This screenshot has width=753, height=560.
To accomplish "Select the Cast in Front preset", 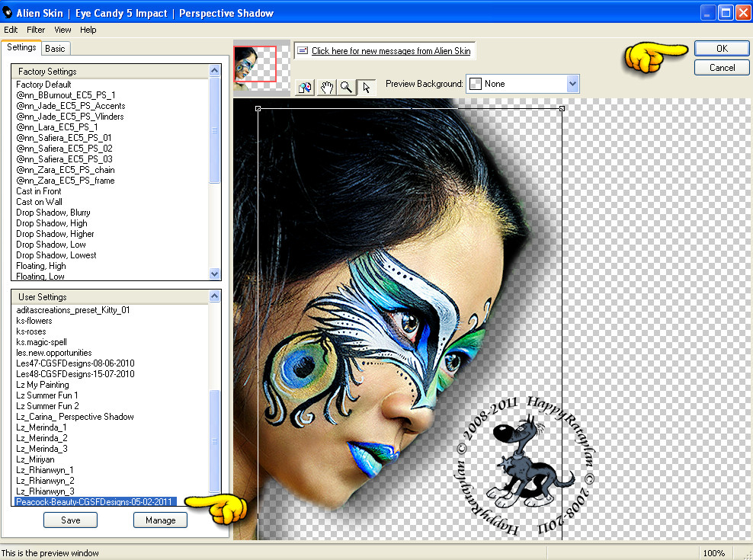I will pyautogui.click(x=39, y=191).
